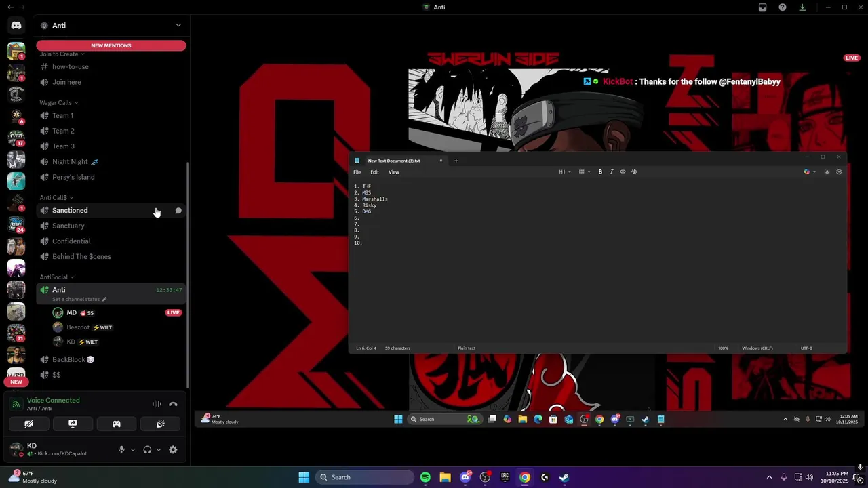Go back with Discord's back arrow

[10, 7]
